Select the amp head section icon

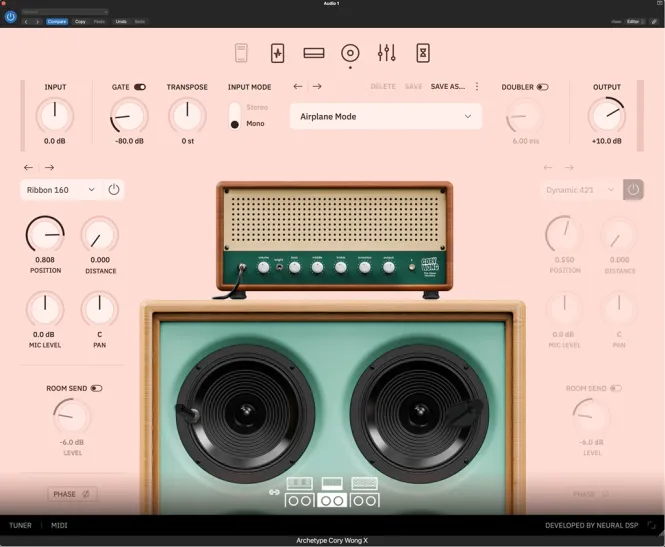point(314,53)
